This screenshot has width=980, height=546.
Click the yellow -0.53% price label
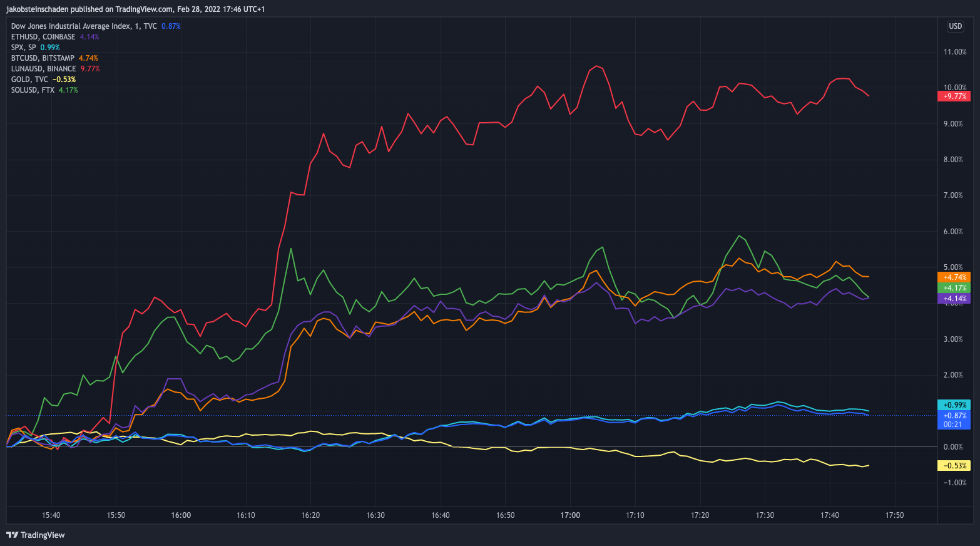pyautogui.click(x=954, y=466)
